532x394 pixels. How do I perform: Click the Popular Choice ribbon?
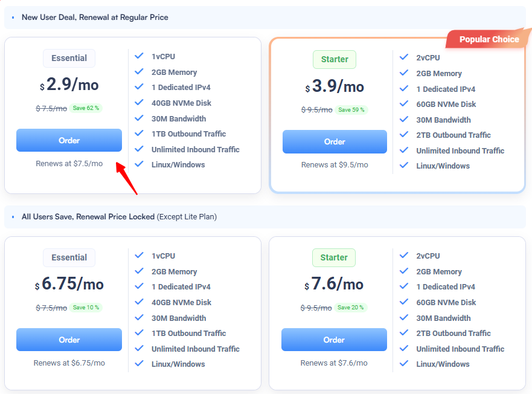488,39
